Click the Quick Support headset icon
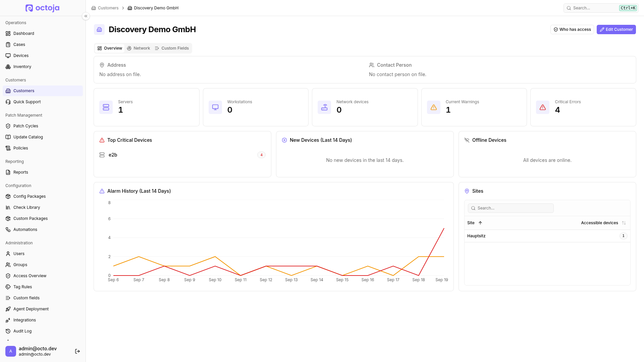The height and width of the screenshot is (362, 644). point(8,102)
